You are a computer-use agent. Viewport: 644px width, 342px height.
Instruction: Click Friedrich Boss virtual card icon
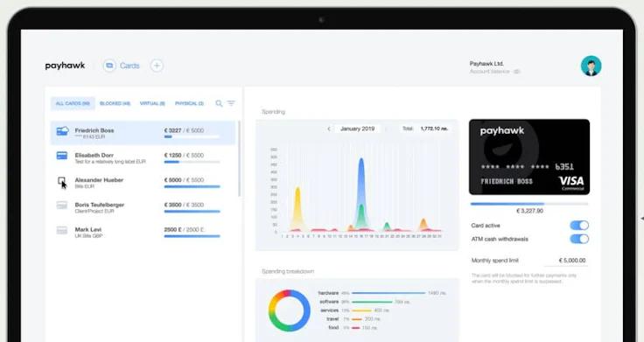coord(62,131)
